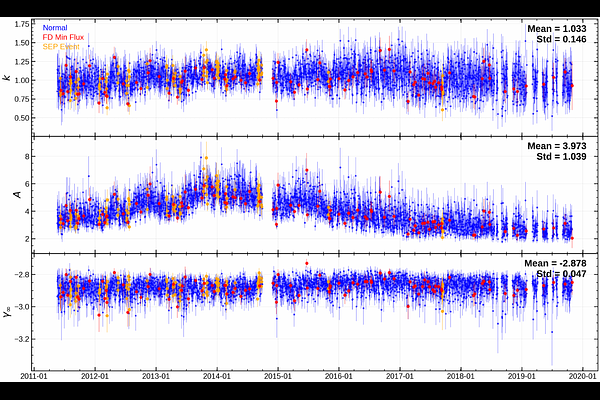Click the 2019-01 x-axis tick label
This screenshot has height=400, width=600.
point(522,377)
